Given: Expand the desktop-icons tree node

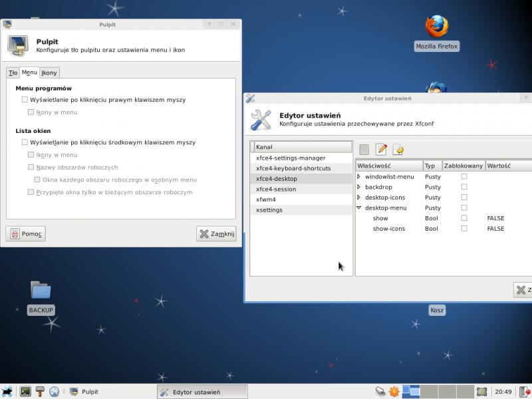Looking at the screenshot, I should click(359, 198).
